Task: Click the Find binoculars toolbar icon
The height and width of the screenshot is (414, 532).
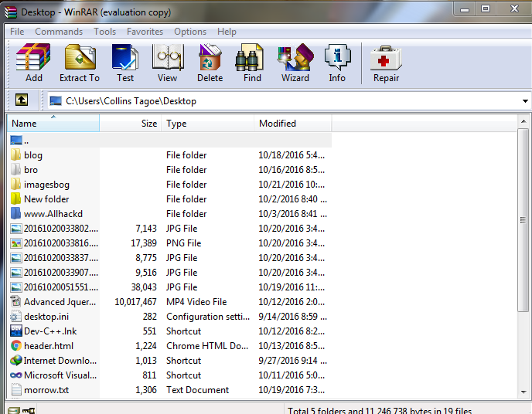Action: coord(250,56)
